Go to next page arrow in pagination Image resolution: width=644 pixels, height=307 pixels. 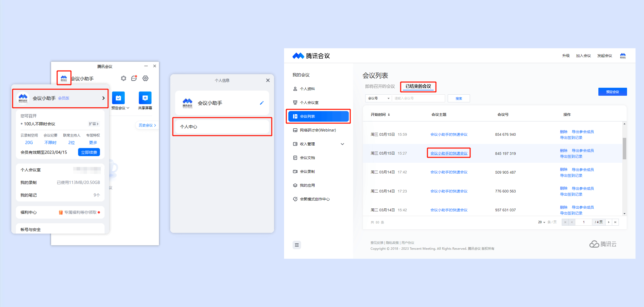coord(609,222)
